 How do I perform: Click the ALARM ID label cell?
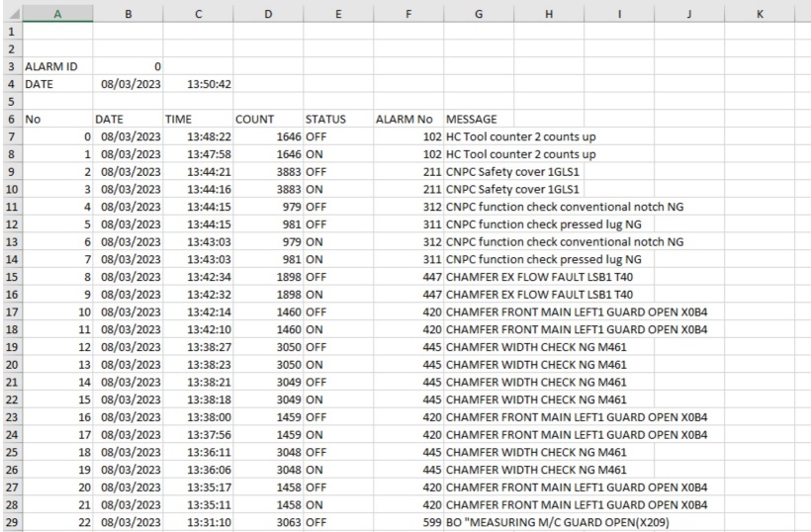(x=56, y=65)
